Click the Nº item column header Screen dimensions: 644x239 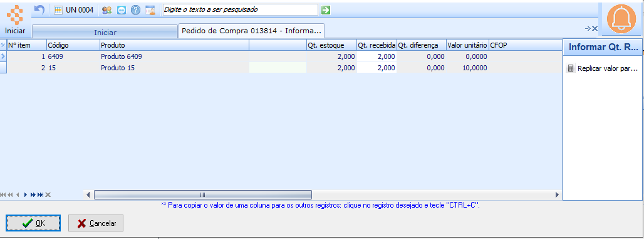pyautogui.click(x=27, y=45)
